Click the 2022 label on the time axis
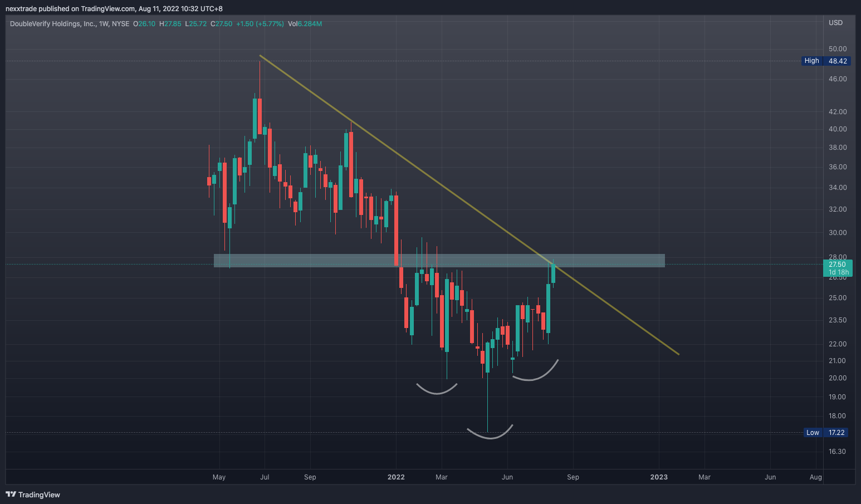 396,477
